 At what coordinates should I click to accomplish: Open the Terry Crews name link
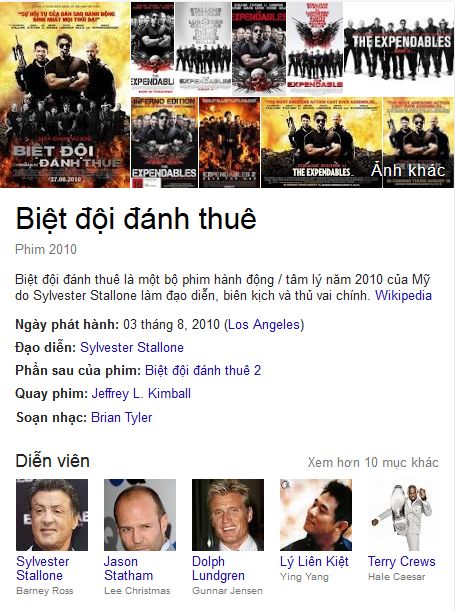pyautogui.click(x=402, y=562)
